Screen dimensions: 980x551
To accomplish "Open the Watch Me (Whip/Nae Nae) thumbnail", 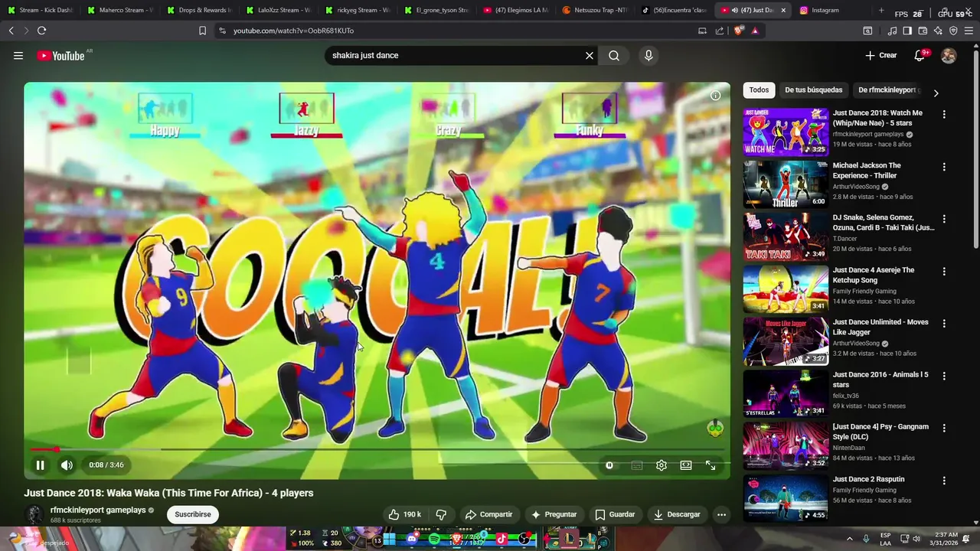I will [786, 132].
